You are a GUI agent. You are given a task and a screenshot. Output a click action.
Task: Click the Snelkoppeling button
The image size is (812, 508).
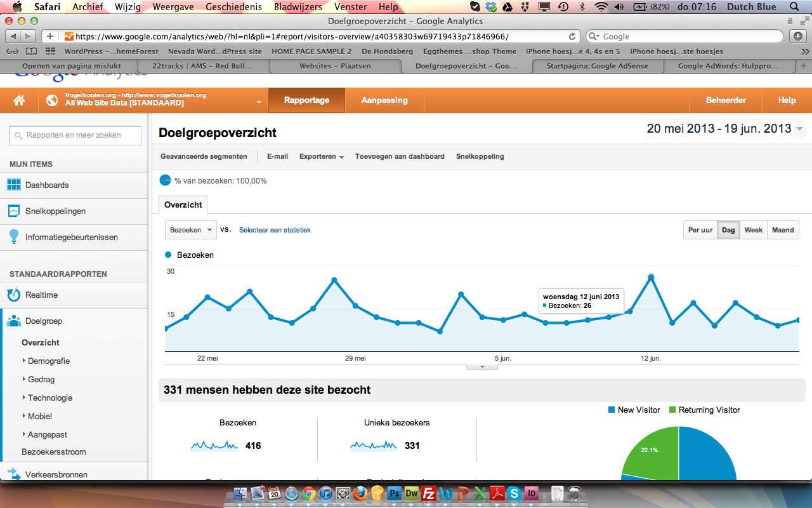(480, 156)
